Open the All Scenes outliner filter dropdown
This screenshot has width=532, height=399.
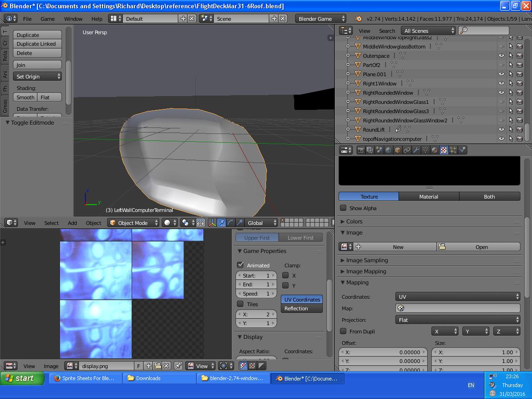(x=428, y=30)
